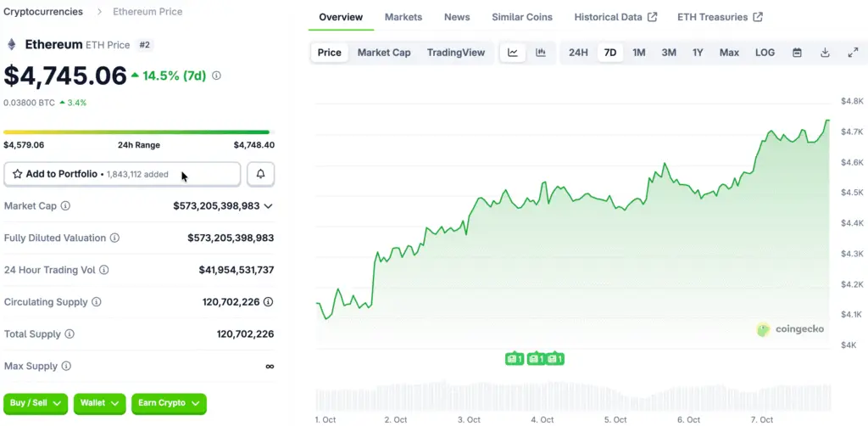Select the 24H time range

(x=578, y=53)
